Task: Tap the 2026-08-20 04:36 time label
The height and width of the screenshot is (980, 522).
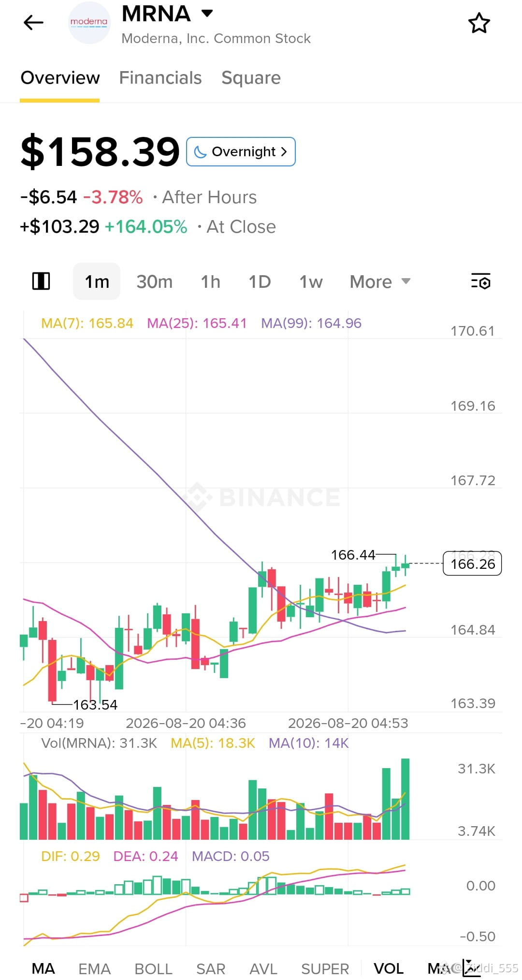Action: click(186, 723)
